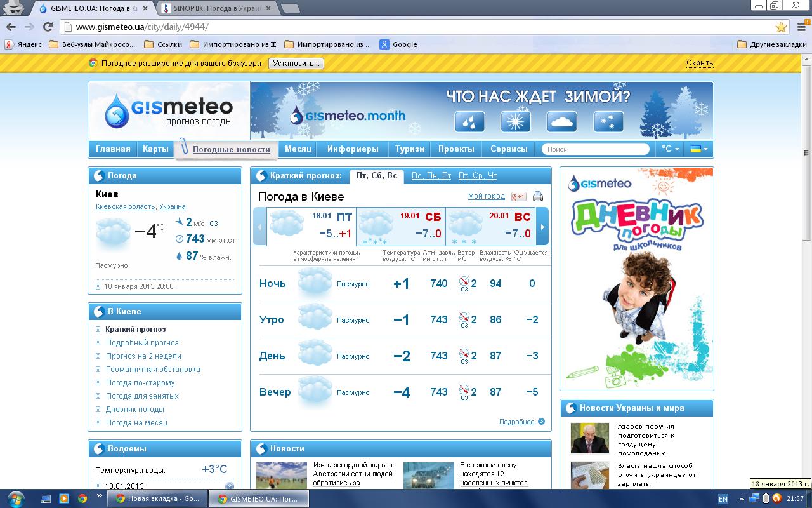This screenshot has height=508, width=812.
Task: Click the snow forecast icon in banner
Action: pyautogui.click(x=608, y=121)
